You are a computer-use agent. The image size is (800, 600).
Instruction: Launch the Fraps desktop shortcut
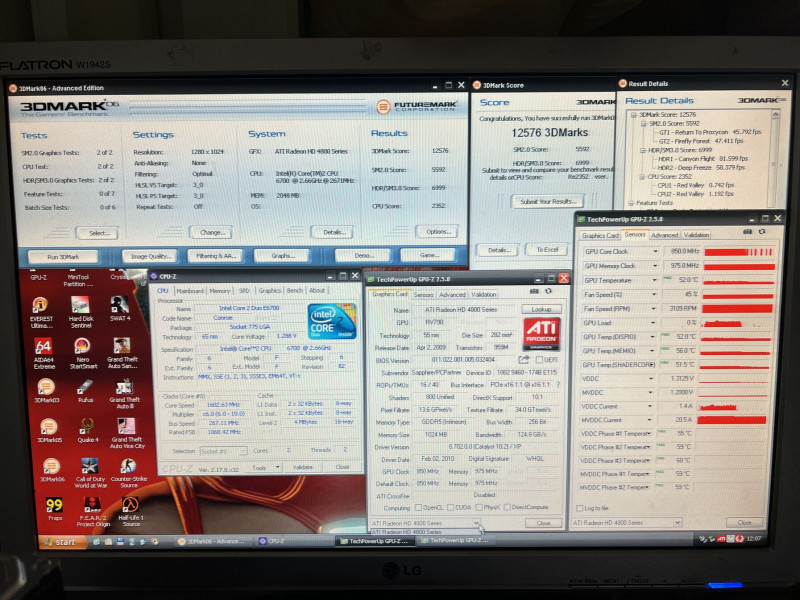[54, 509]
